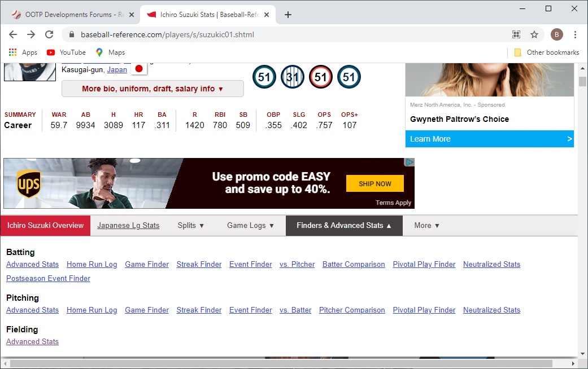Click the pinstriped 31 uniform number
Screen dimensions: 588x369
coord(293,77)
